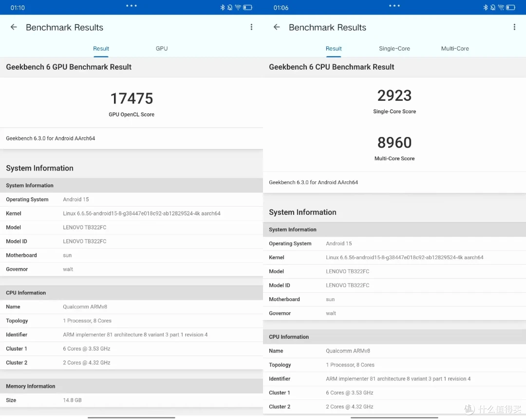Tap the 17475 GPU OpenCL score
Image resolution: width=526 pixels, height=420 pixels.
[x=131, y=99]
